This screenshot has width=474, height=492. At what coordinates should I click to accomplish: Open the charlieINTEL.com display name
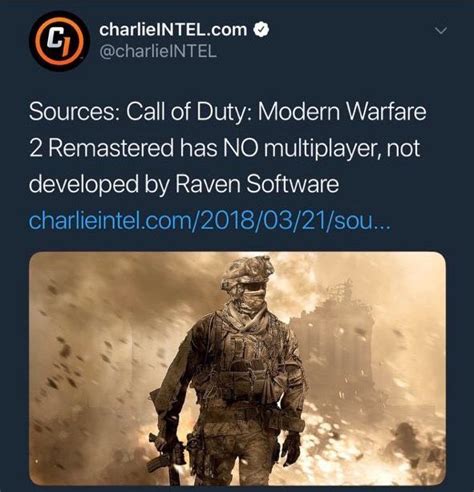173,30
